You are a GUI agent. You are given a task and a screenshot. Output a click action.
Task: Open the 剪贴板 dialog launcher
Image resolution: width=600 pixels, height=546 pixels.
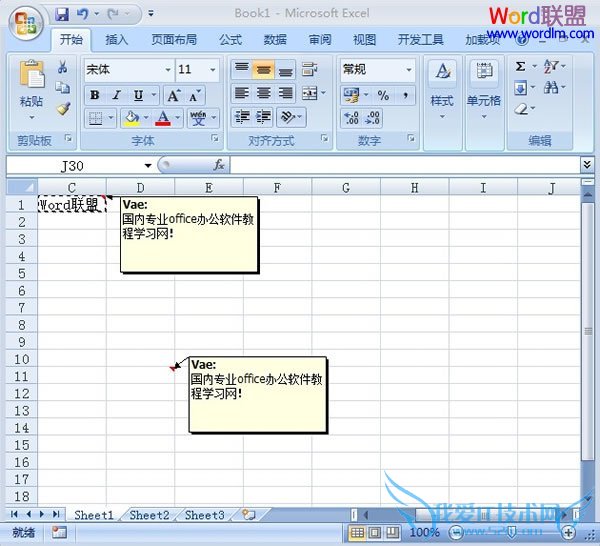click(x=68, y=138)
